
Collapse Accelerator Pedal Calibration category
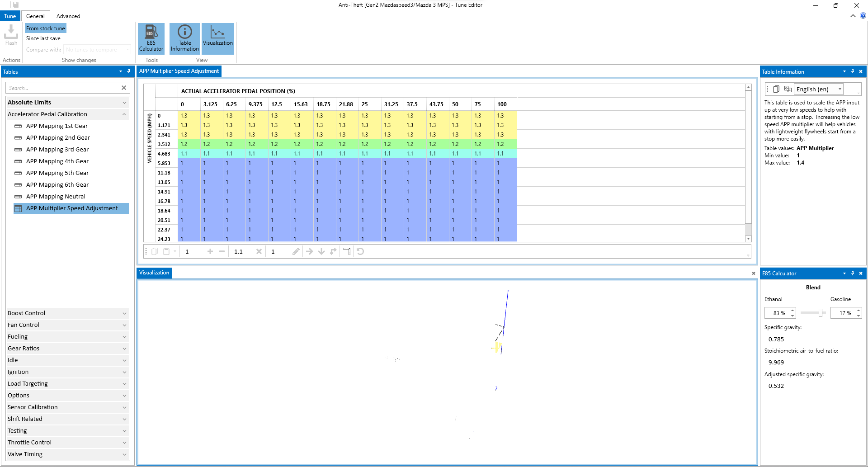pos(67,114)
